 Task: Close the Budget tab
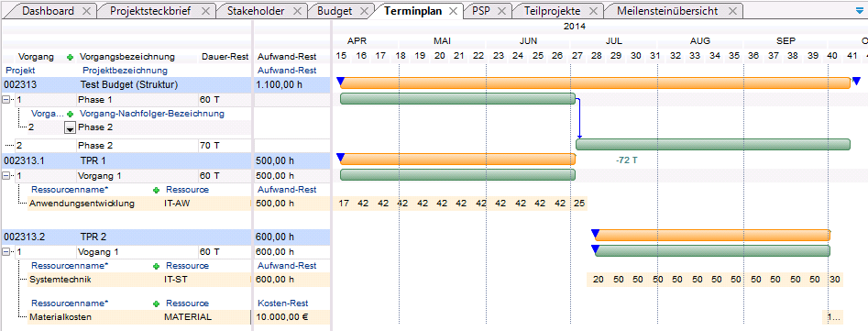[364, 11]
